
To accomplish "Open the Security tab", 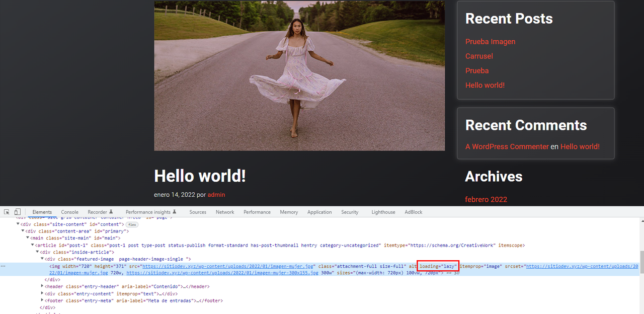I will tap(350, 212).
